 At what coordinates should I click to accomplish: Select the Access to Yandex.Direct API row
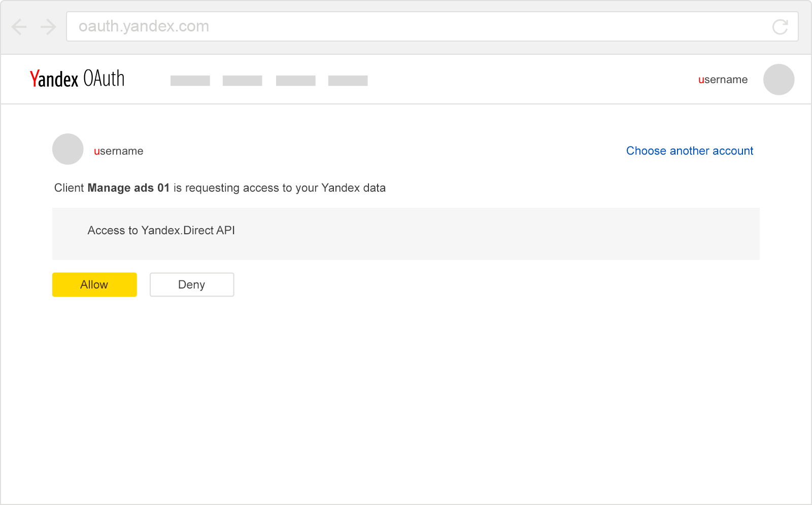[161, 230]
